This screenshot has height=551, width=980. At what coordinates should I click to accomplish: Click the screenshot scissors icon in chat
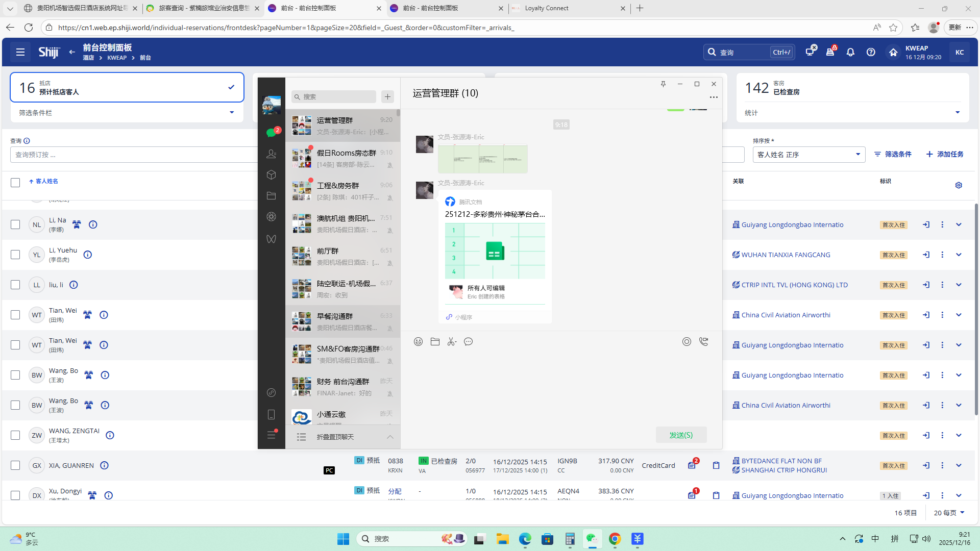click(452, 342)
